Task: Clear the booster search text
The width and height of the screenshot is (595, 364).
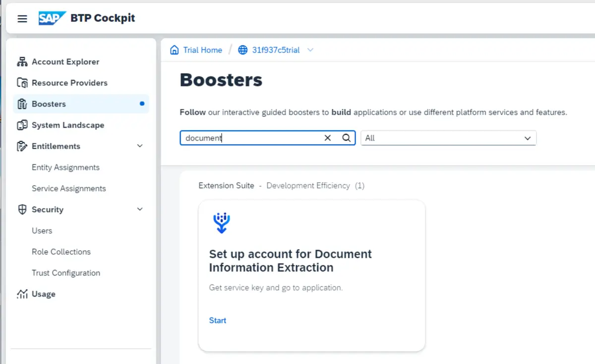Action: 327,138
